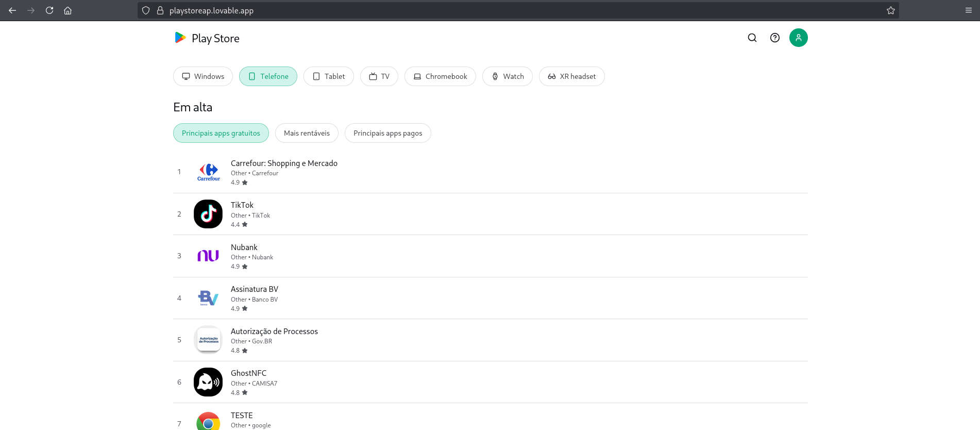Click Nubank's 4.9 star rating
The height and width of the screenshot is (430, 980).
tap(239, 267)
